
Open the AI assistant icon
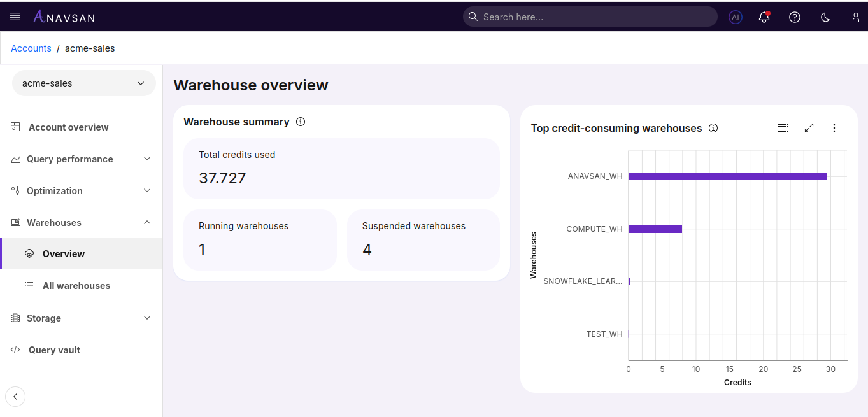click(x=736, y=17)
